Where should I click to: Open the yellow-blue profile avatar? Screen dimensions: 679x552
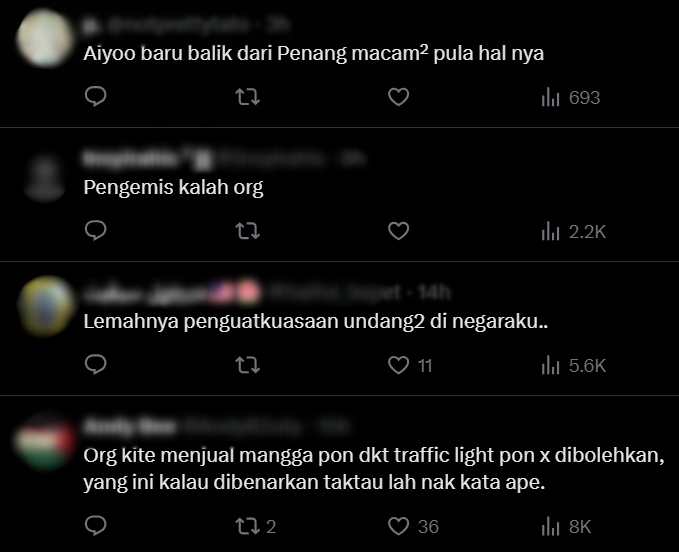click(x=45, y=306)
